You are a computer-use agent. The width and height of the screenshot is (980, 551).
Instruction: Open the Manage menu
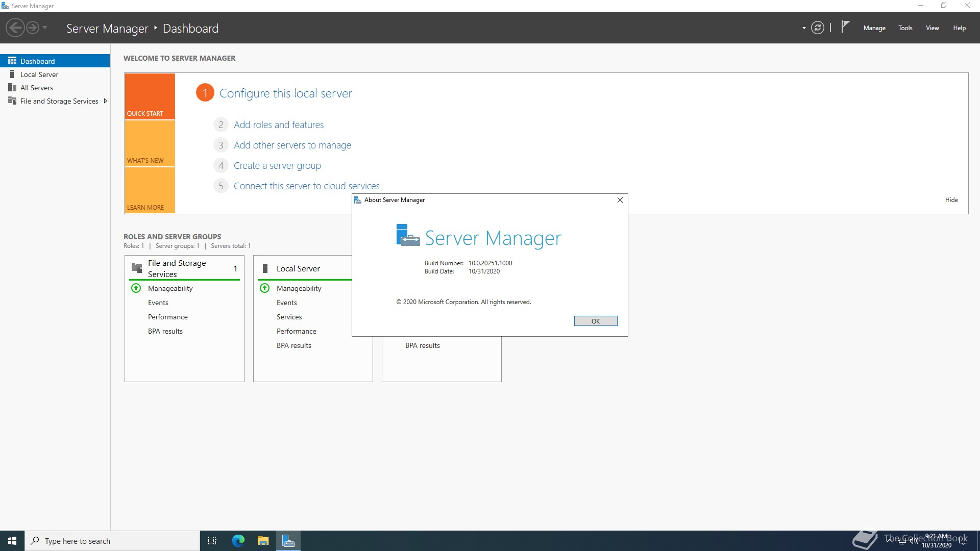point(874,28)
